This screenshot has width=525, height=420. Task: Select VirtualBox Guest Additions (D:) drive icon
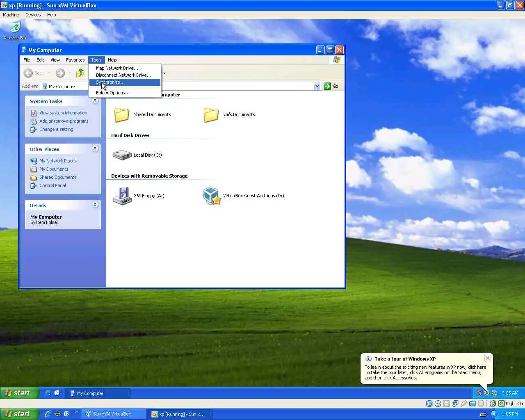(212, 196)
